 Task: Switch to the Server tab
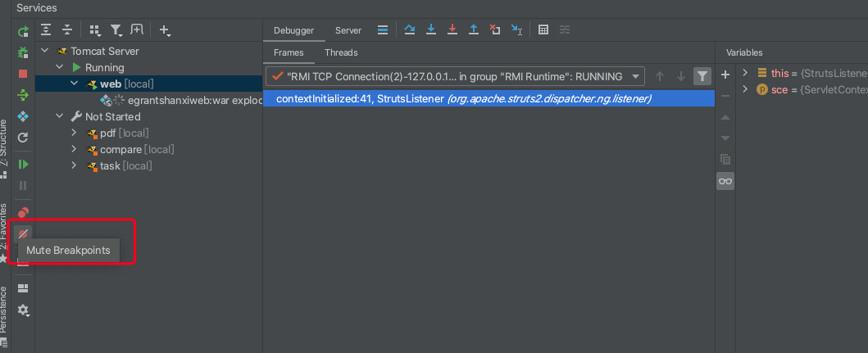[x=348, y=30]
